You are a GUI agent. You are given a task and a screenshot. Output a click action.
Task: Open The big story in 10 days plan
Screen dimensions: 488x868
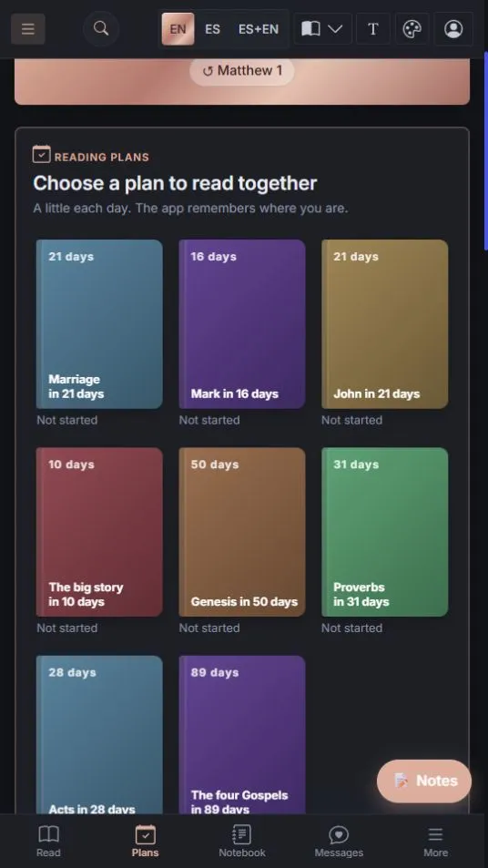click(99, 532)
